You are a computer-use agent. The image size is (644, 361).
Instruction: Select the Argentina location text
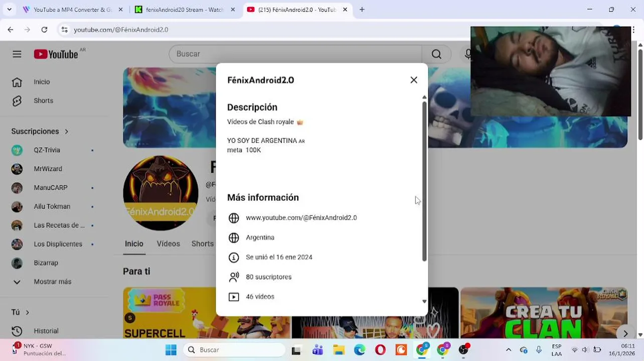pyautogui.click(x=260, y=238)
